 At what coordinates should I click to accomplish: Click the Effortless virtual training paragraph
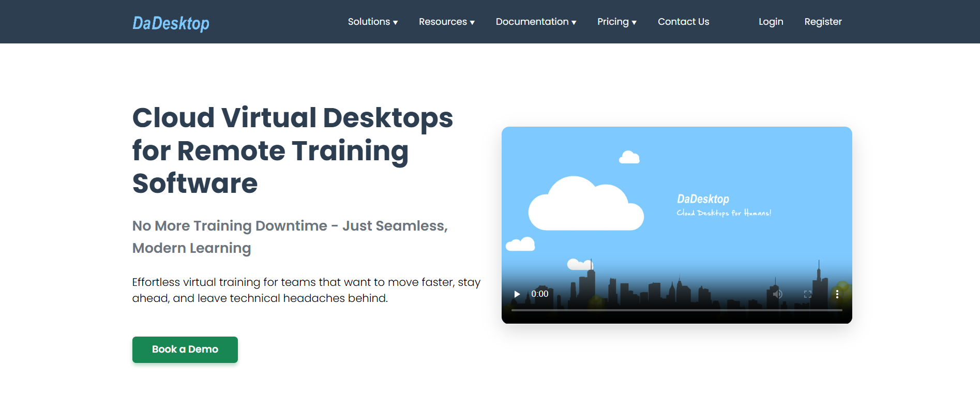(306, 290)
